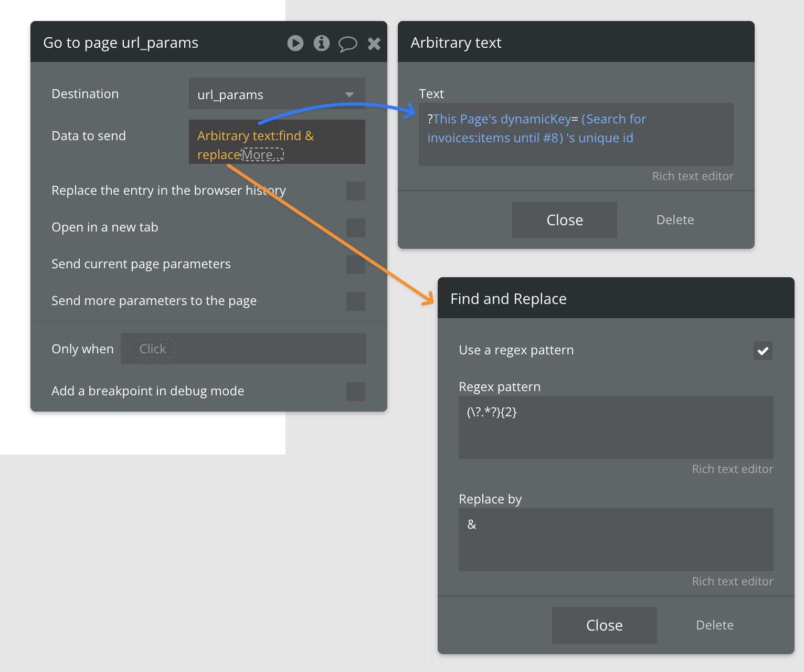The width and height of the screenshot is (804, 672).
Task: Click the Arbitrary text:find & replace expression
Action: tap(255, 136)
